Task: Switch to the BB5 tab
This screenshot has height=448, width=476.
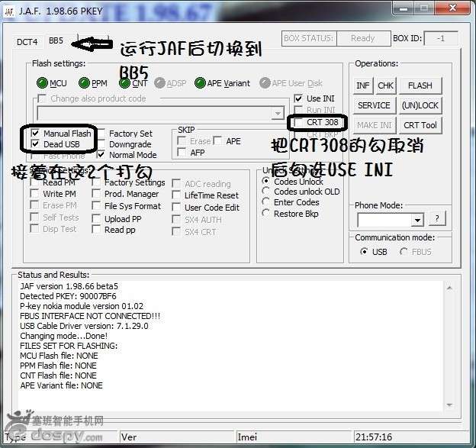Action: 56,40
